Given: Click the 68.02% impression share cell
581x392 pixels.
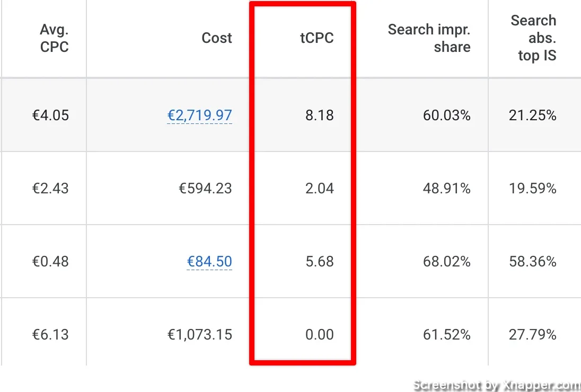Looking at the screenshot, I should [446, 262].
